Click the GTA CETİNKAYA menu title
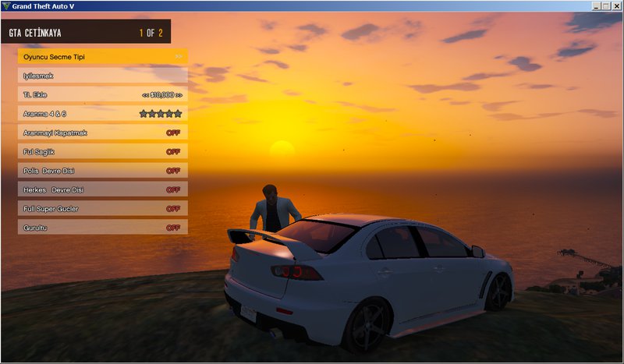The image size is (624, 364). pyautogui.click(x=35, y=33)
